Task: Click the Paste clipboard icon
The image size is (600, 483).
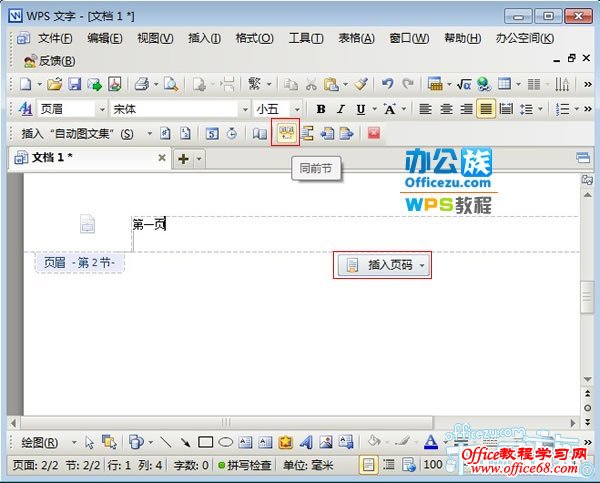Action: click(331, 84)
